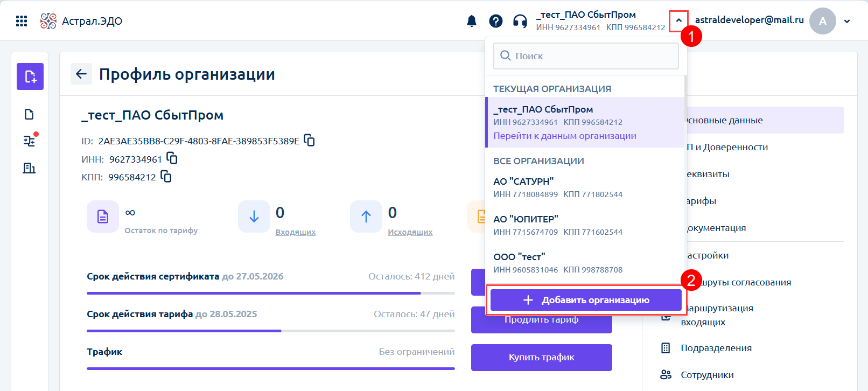Click the incoming arrow down icon
The height and width of the screenshot is (391, 868).
pyautogui.click(x=254, y=217)
